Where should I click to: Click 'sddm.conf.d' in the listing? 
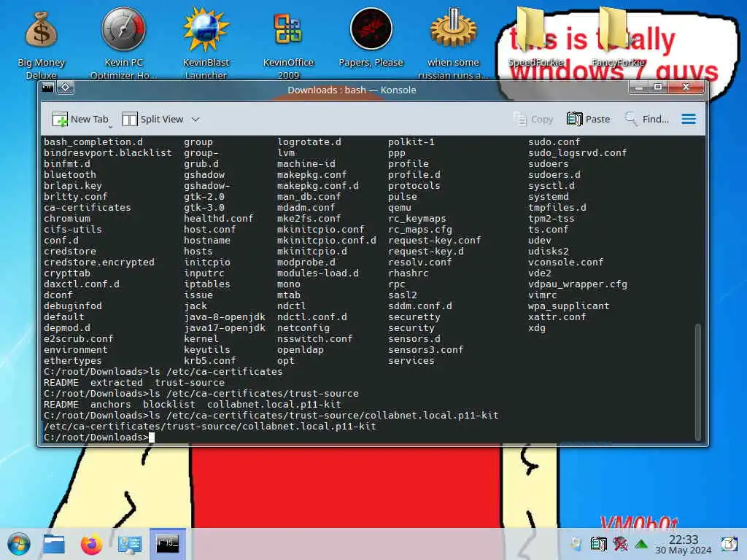420,306
